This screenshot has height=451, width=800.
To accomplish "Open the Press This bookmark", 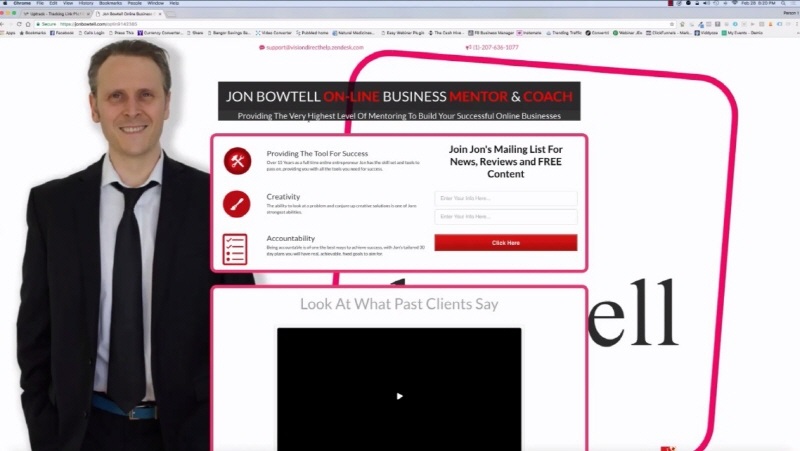I will (121, 33).
